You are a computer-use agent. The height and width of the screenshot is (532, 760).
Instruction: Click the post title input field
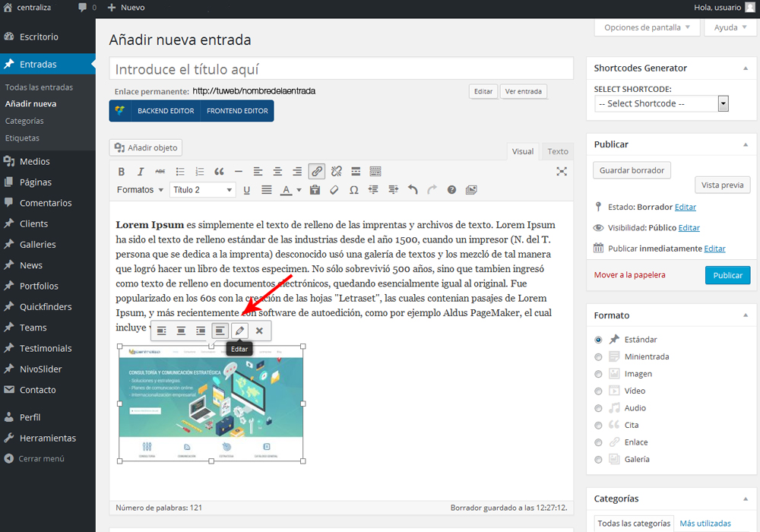pos(340,69)
